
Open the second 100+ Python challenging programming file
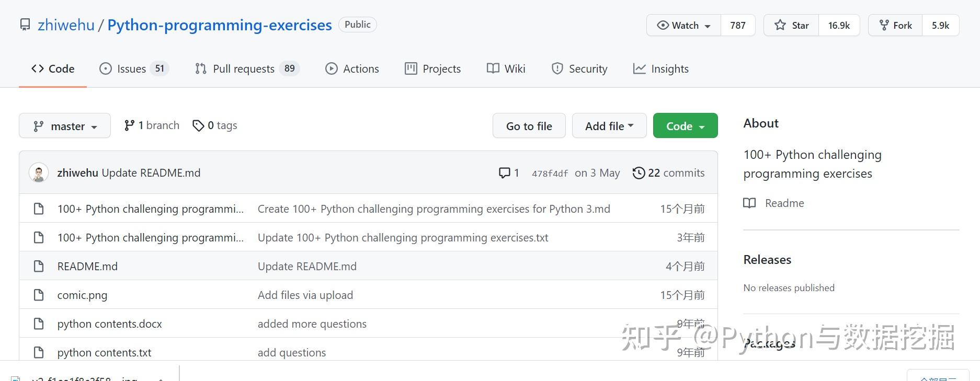click(x=151, y=238)
